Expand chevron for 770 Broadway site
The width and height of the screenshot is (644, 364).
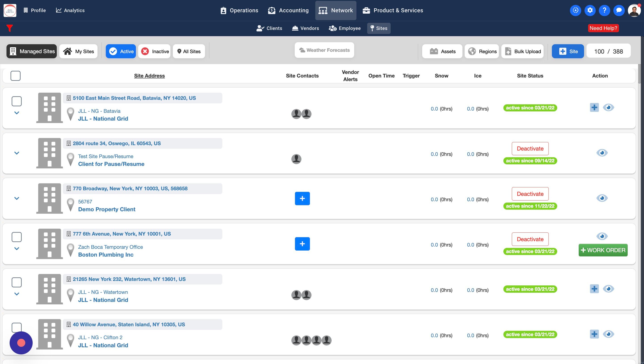coord(17,199)
